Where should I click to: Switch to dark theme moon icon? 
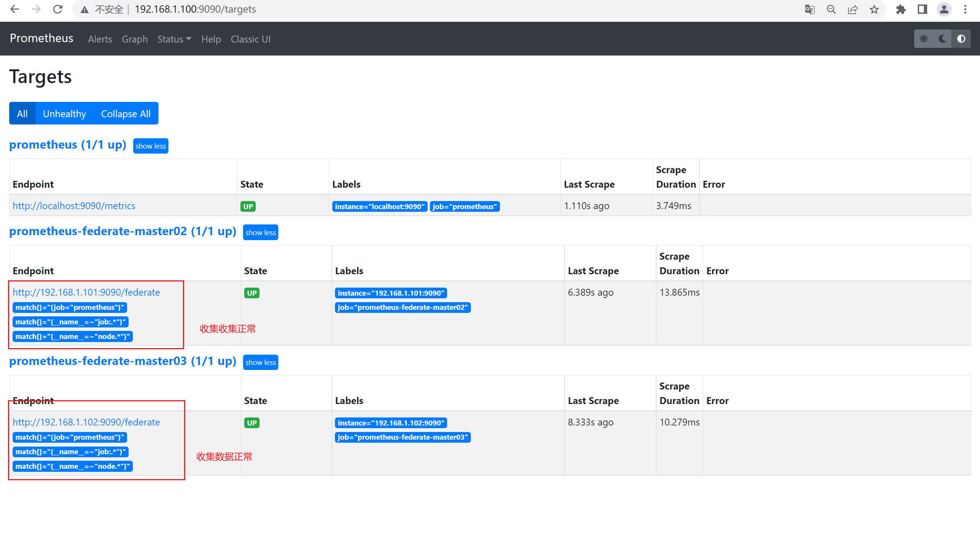tap(942, 39)
